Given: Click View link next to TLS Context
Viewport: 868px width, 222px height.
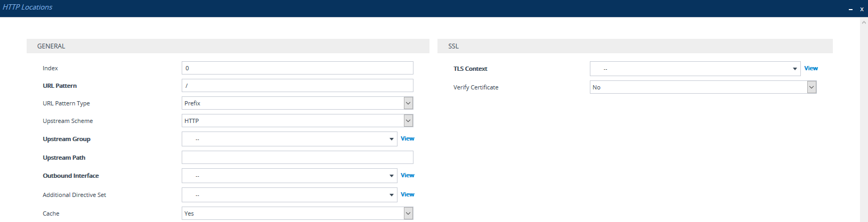Looking at the screenshot, I should (x=811, y=68).
